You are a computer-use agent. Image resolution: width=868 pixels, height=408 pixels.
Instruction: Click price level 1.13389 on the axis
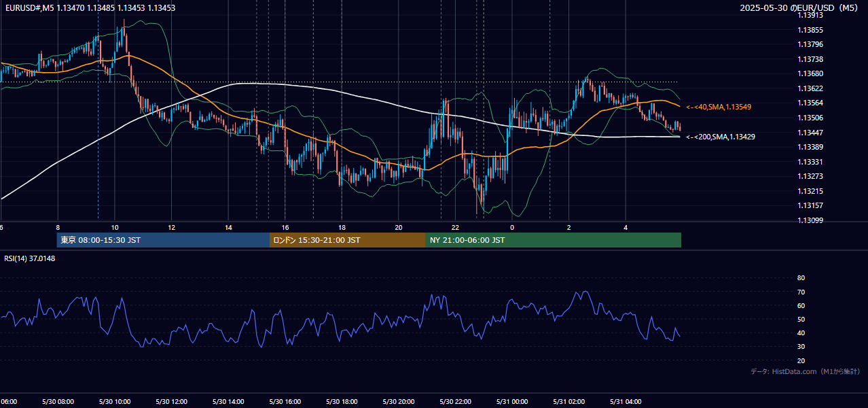point(810,147)
